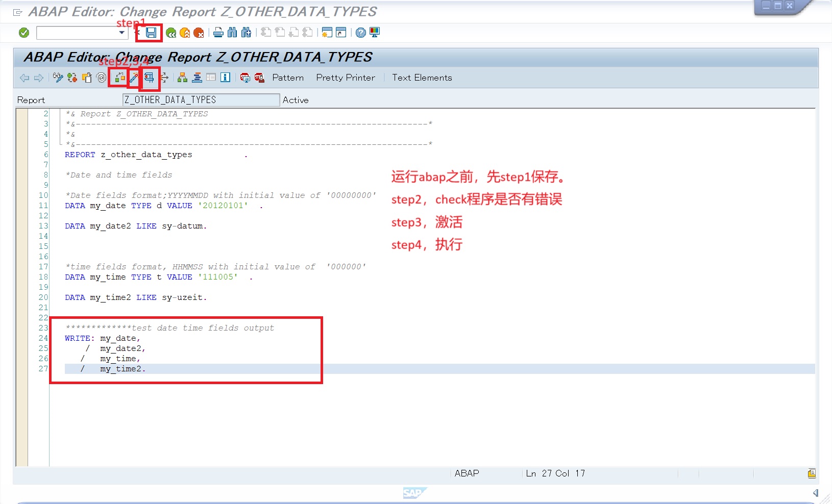Open the Help question mark icon
The height and width of the screenshot is (504, 832).
coord(361,33)
